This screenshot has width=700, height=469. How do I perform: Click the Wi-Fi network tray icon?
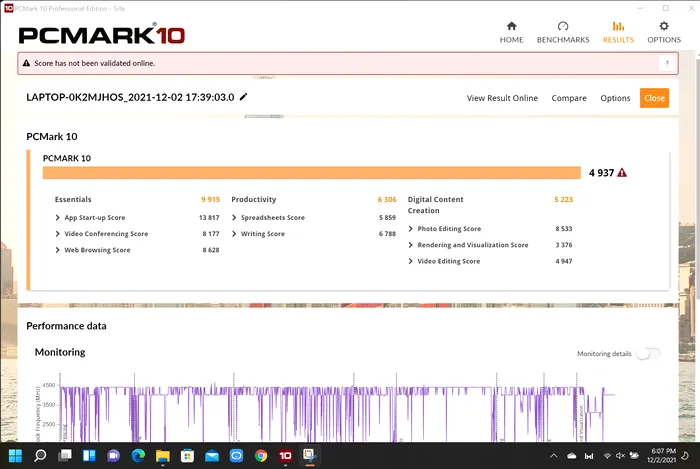[607, 456]
